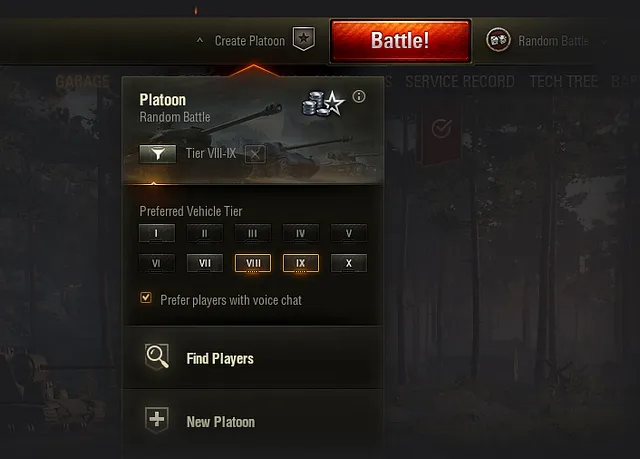The height and width of the screenshot is (459, 640).
Task: Open the Tech Tree tab
Action: [x=564, y=82]
